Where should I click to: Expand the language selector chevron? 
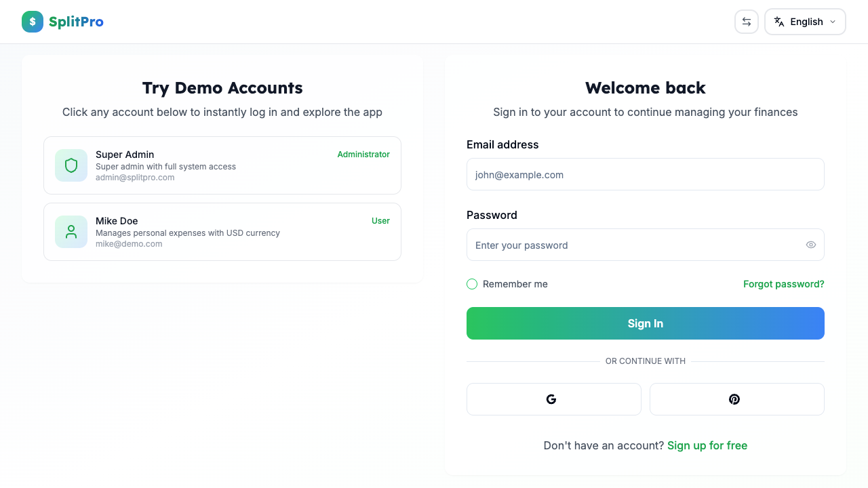832,22
